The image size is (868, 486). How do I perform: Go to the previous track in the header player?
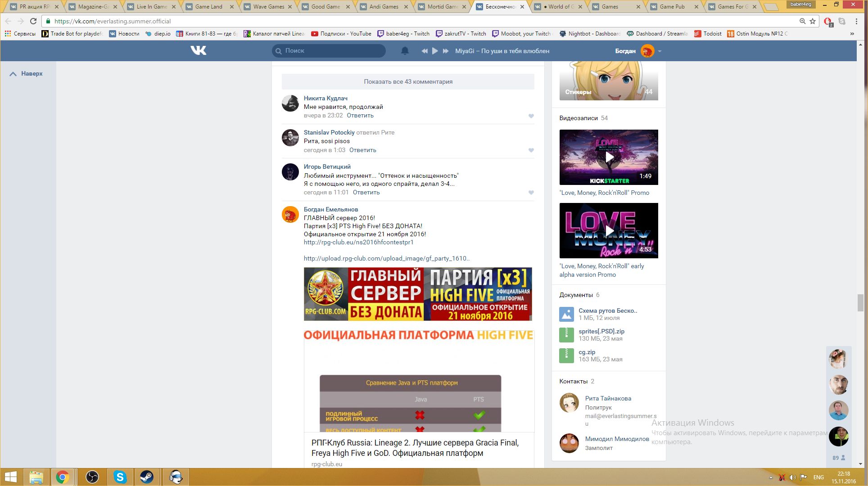[x=424, y=51]
